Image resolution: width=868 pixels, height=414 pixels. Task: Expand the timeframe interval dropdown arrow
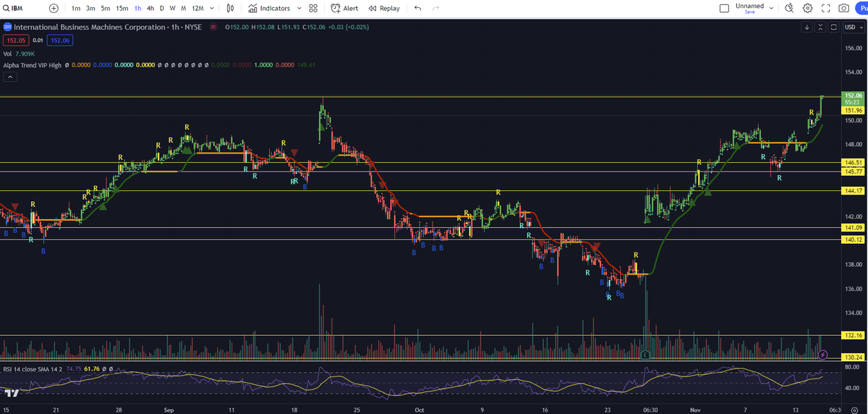pos(211,9)
